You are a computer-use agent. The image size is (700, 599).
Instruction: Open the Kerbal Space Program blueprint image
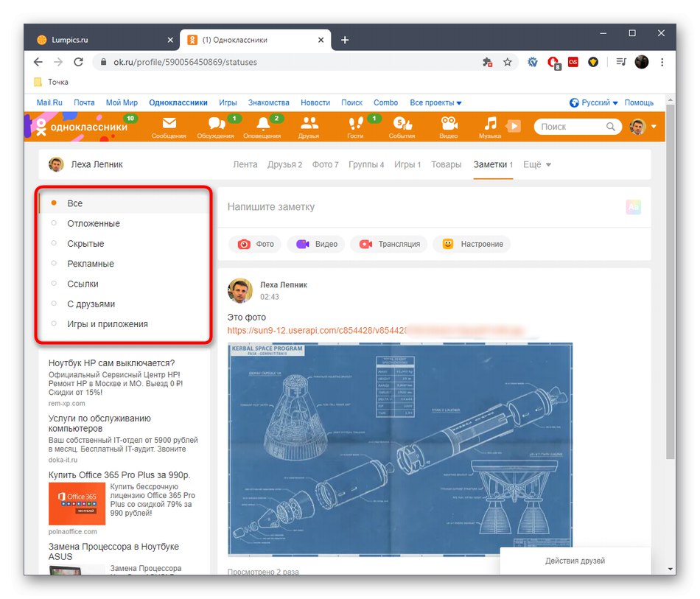400,449
